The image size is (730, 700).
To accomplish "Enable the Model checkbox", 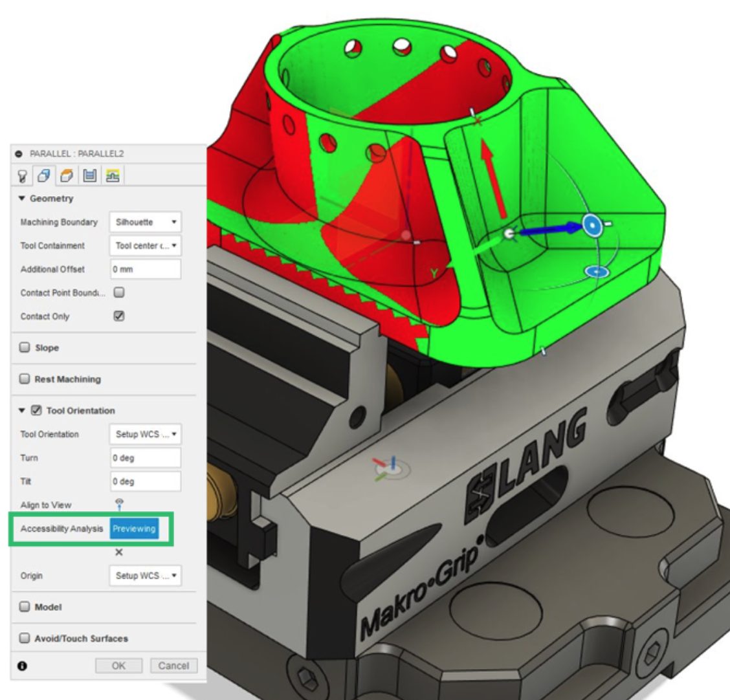I will [x=25, y=607].
